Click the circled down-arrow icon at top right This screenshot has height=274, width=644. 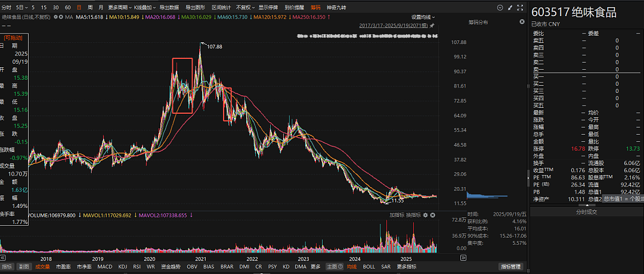pos(500,7)
